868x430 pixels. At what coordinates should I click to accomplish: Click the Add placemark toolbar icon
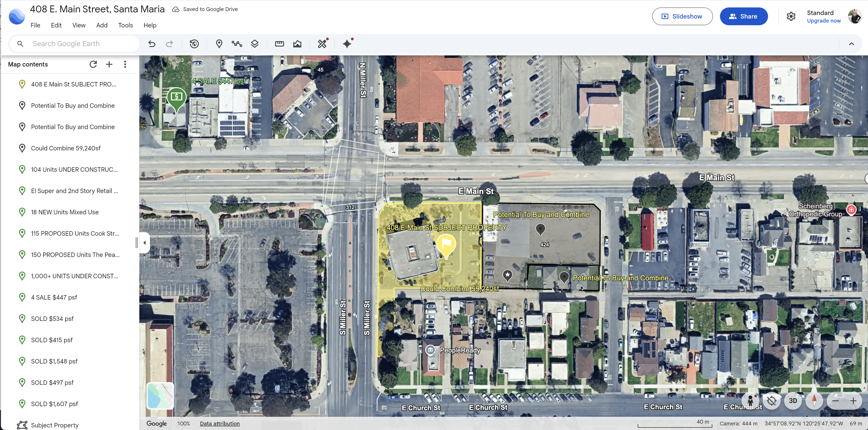click(219, 44)
